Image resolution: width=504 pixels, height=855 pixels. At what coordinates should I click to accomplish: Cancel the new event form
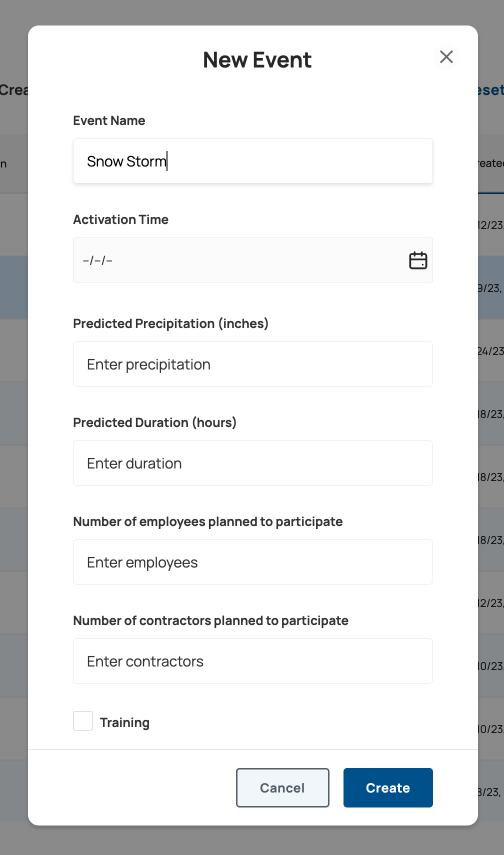pos(282,787)
